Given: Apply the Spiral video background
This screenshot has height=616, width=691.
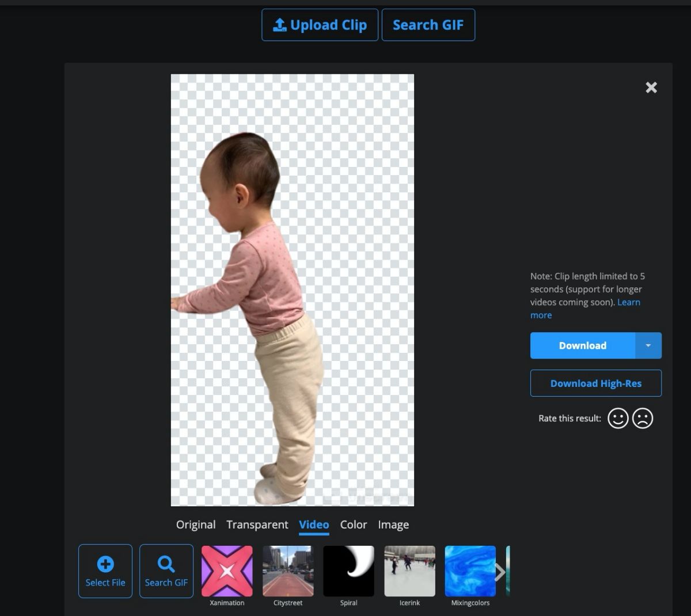Looking at the screenshot, I should [x=348, y=571].
